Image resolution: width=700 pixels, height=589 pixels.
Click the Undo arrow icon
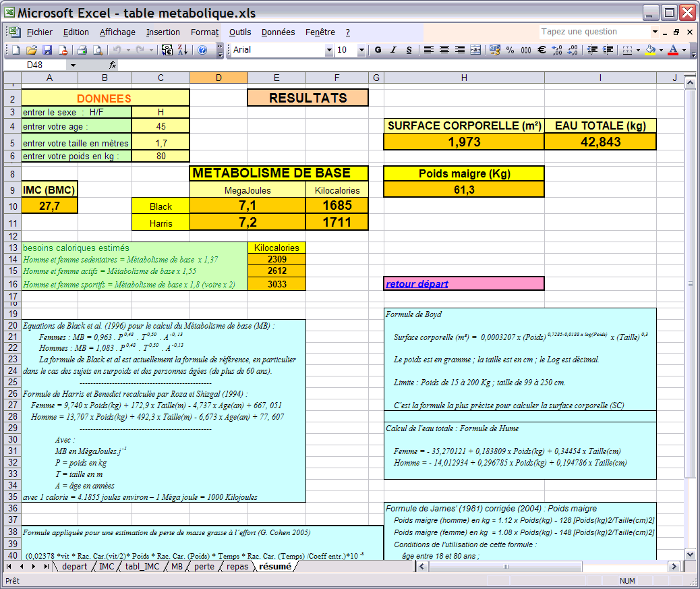point(117,50)
